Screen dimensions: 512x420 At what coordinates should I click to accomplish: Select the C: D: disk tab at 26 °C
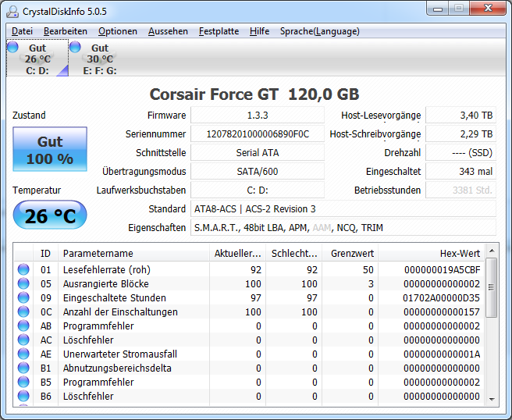tap(37, 58)
